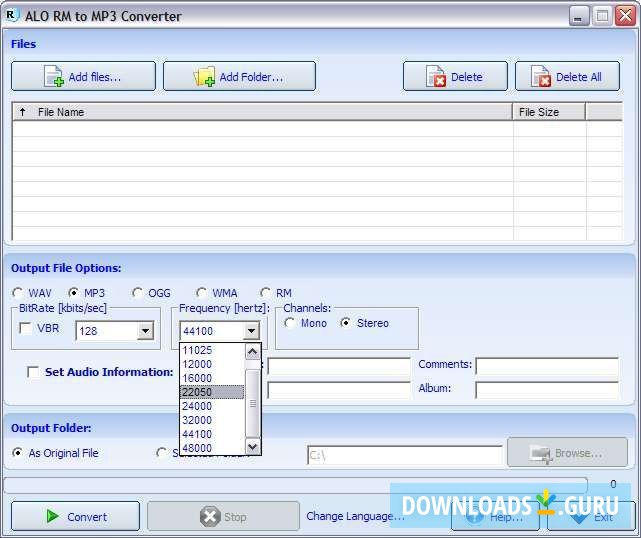641x538 pixels.
Task: Click the app icon in title bar
Action: point(12,16)
